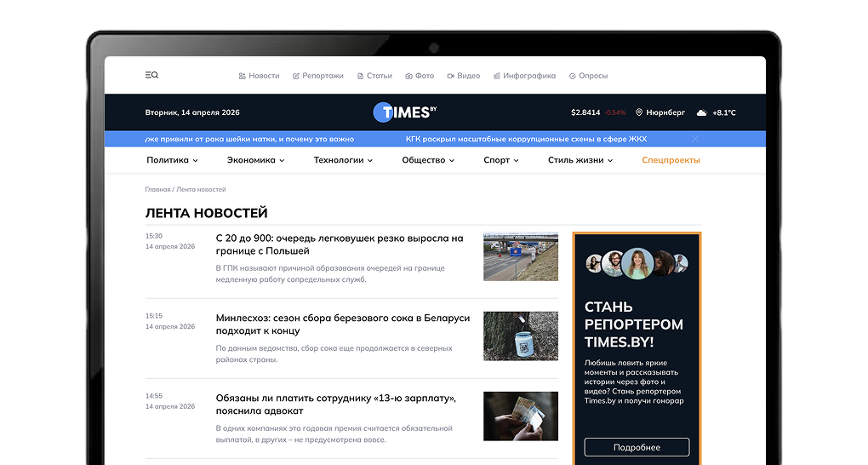Expand the Стиль жизни dropdown chevron
This screenshot has width=868, height=465.
tap(610, 161)
